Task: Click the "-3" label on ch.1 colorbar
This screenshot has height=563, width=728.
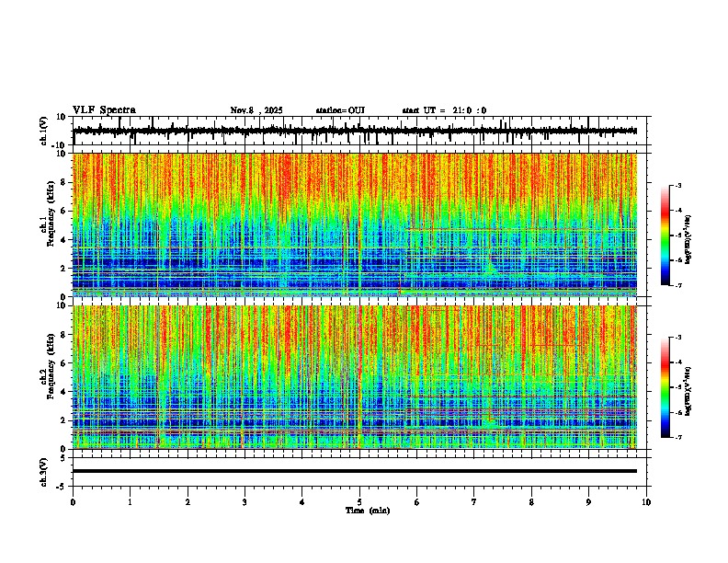Action: (x=677, y=185)
